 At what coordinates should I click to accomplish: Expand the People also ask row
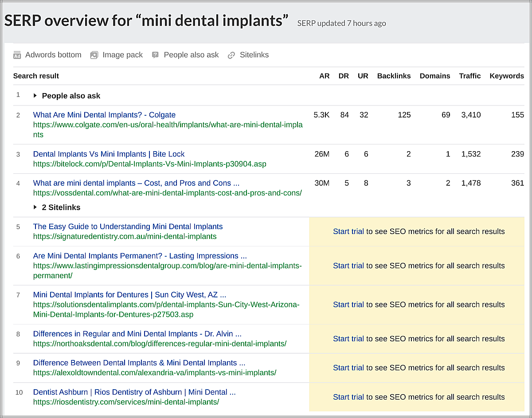click(35, 96)
